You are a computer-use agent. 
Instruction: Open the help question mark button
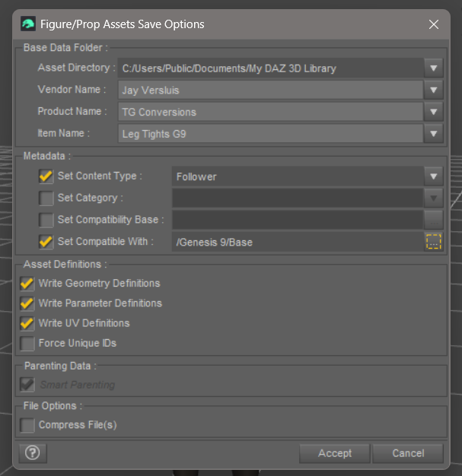pos(33,453)
